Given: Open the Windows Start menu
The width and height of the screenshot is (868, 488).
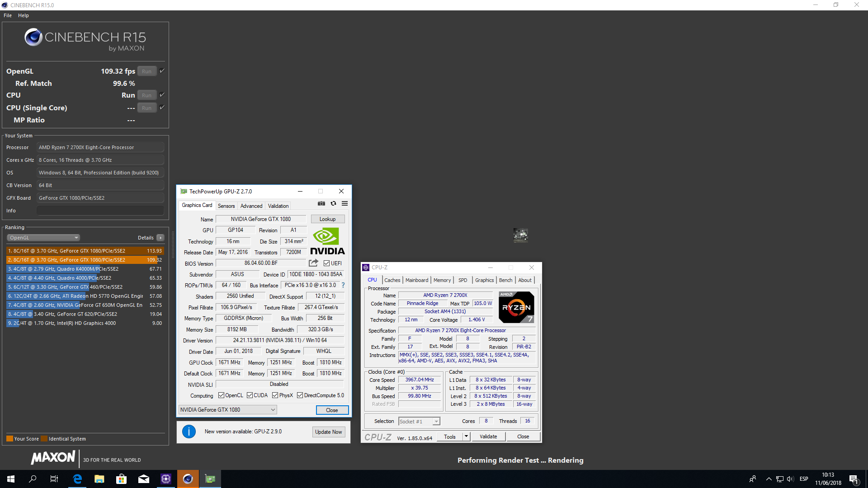Looking at the screenshot, I should 11,479.
